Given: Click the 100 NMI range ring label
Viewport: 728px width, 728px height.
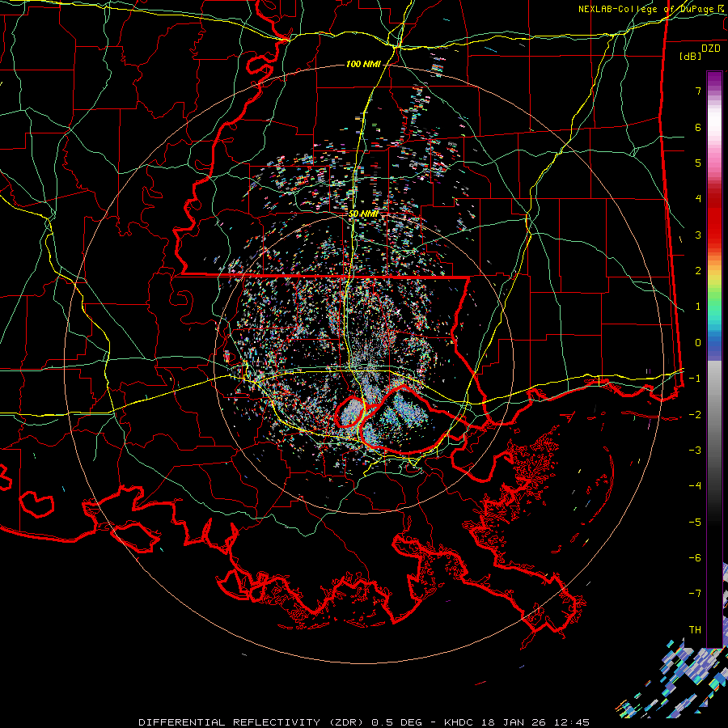Looking at the screenshot, I should click(362, 64).
